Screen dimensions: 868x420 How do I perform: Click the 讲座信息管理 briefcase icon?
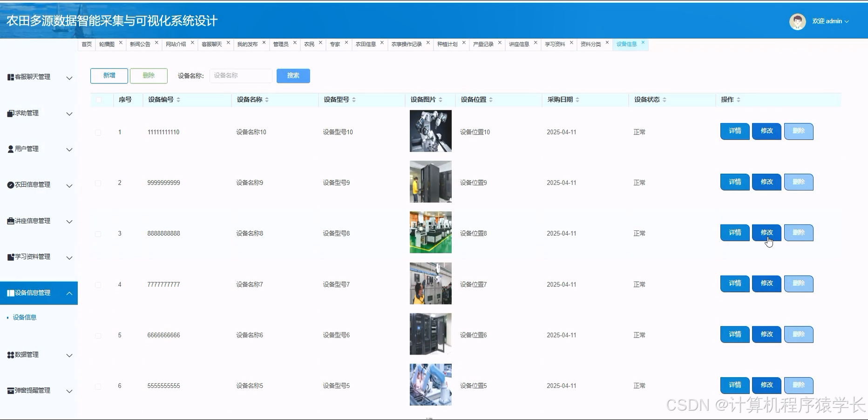click(10, 221)
